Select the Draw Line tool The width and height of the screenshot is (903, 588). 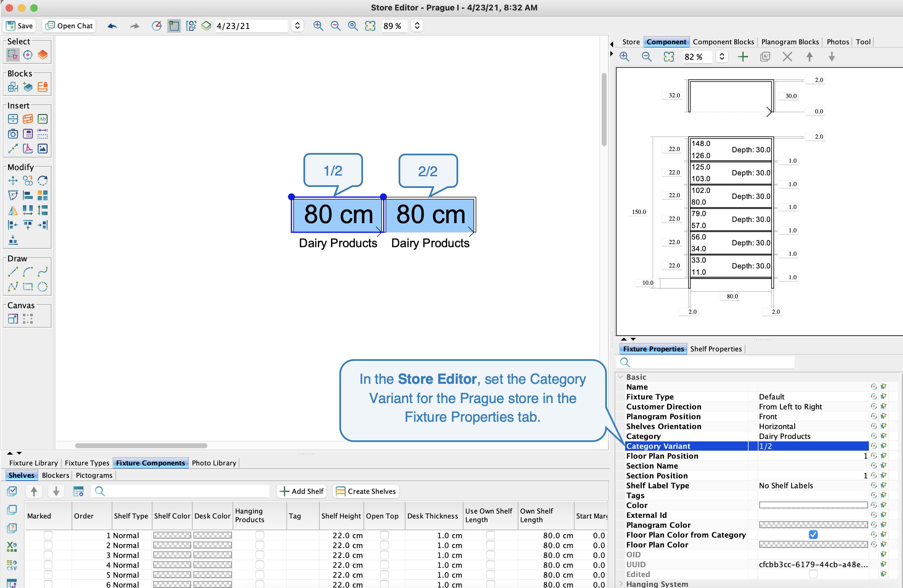13,272
